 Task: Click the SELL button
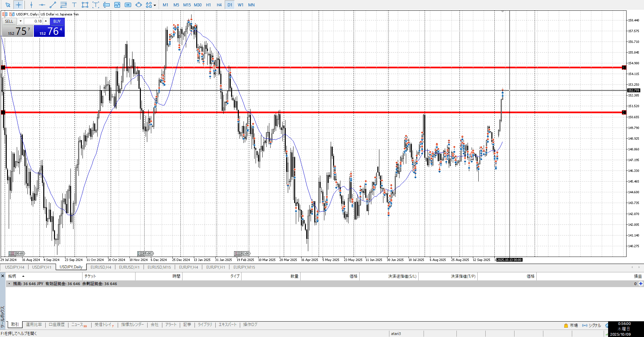pyautogui.click(x=9, y=21)
